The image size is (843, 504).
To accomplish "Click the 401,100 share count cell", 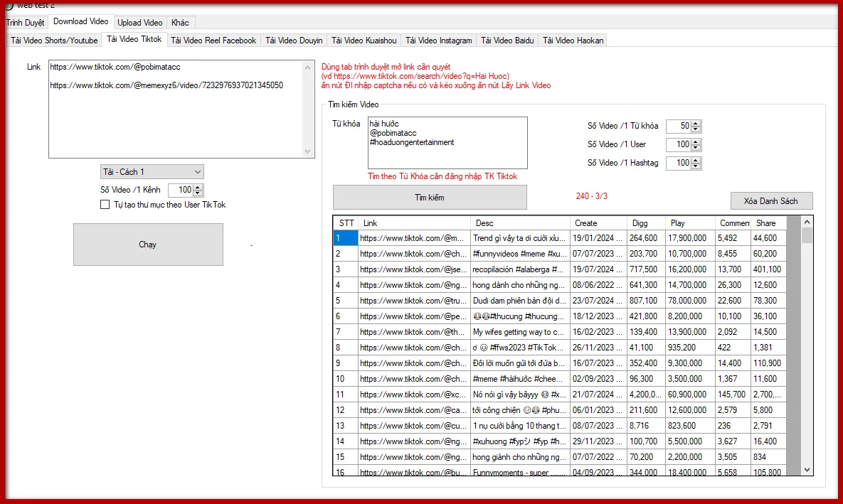I will coord(767,269).
